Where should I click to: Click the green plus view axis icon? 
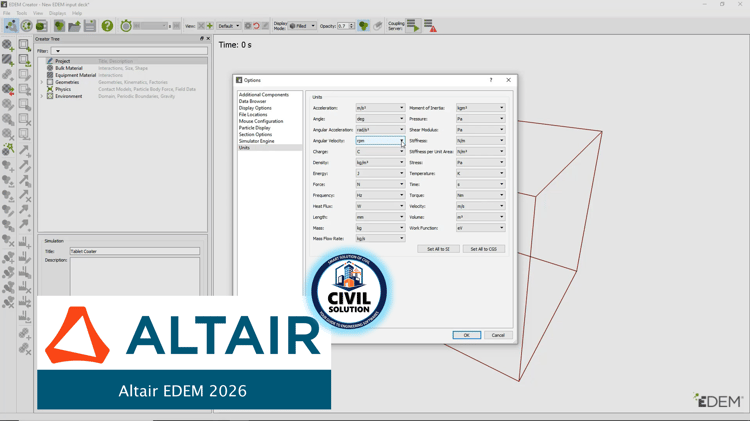210,26
